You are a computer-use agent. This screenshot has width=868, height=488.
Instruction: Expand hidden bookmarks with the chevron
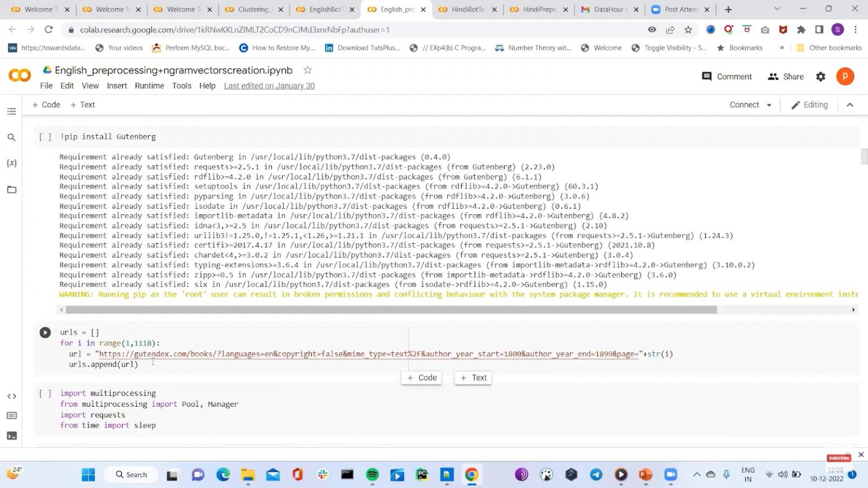tap(782, 47)
